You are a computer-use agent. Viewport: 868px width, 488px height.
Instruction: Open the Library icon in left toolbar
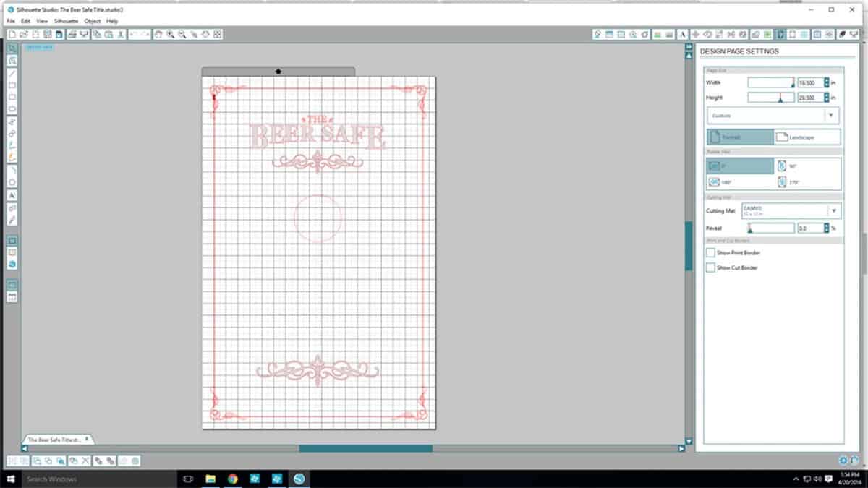tap(12, 252)
